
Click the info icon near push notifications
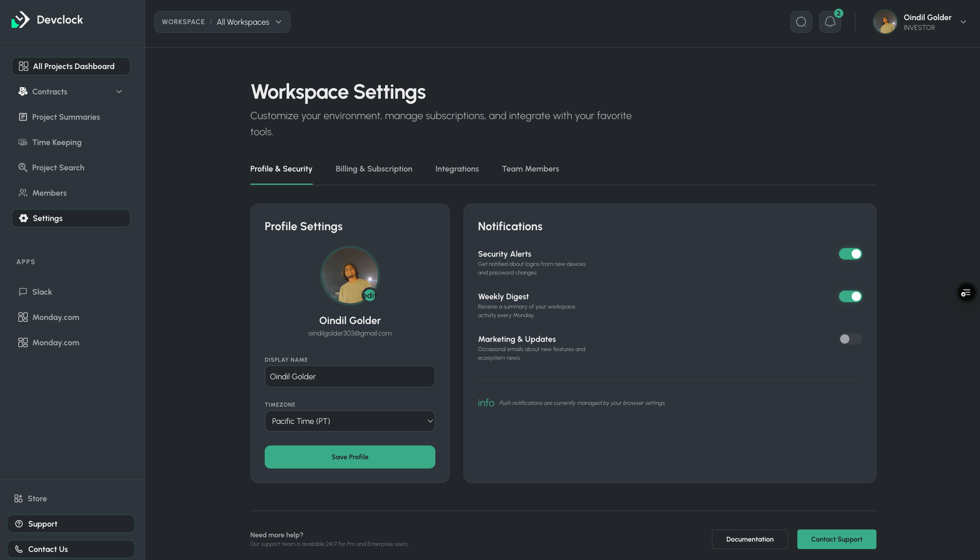coord(486,403)
